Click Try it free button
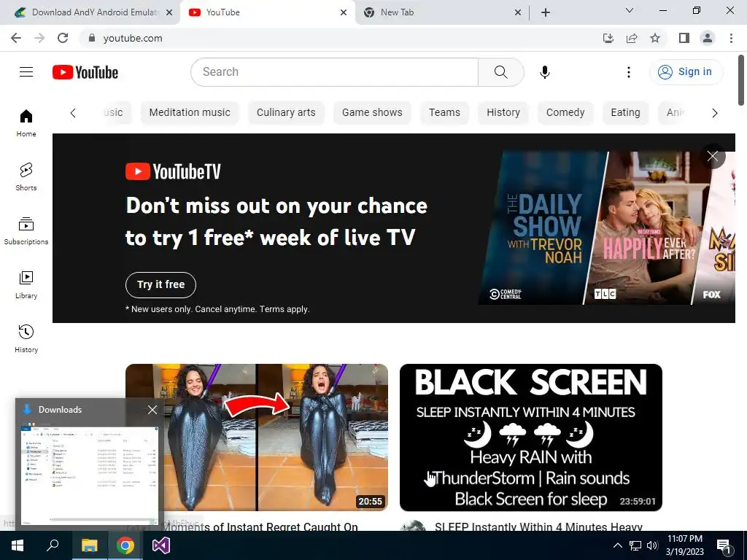747x560 pixels. [x=160, y=285]
